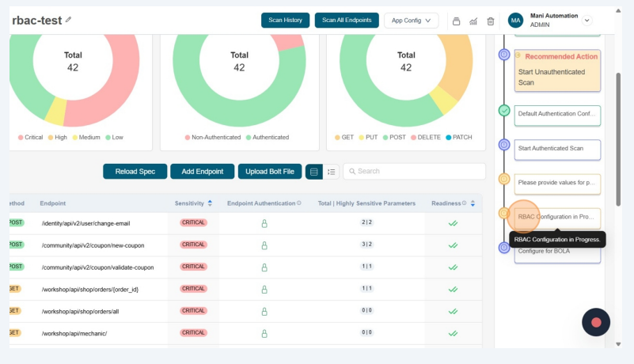The height and width of the screenshot is (364, 634).
Task: Open the analytics chart icon in header
Action: click(473, 21)
